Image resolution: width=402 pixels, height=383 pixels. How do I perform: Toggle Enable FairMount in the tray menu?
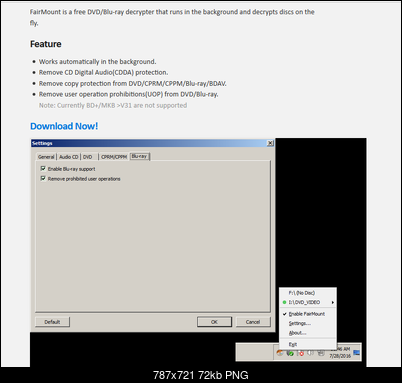[307, 314]
